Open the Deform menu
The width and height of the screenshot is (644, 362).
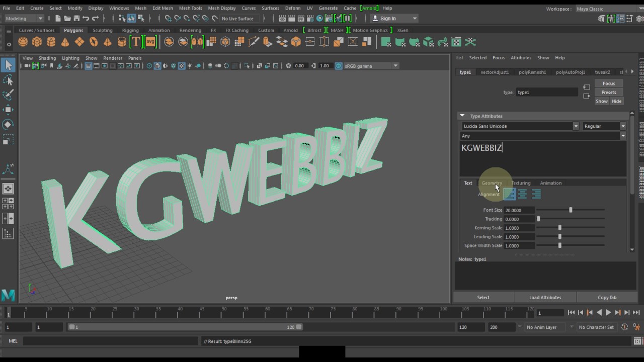point(293,8)
